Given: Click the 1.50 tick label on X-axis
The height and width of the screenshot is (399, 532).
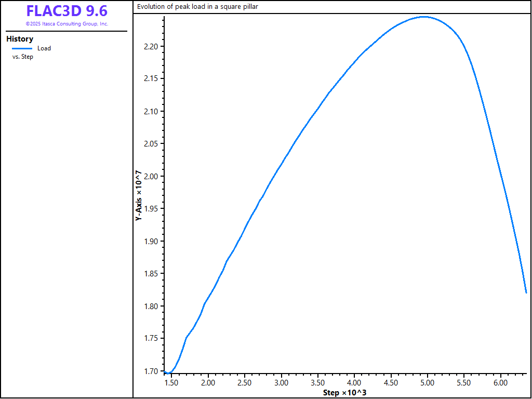Looking at the screenshot, I should point(171,383).
